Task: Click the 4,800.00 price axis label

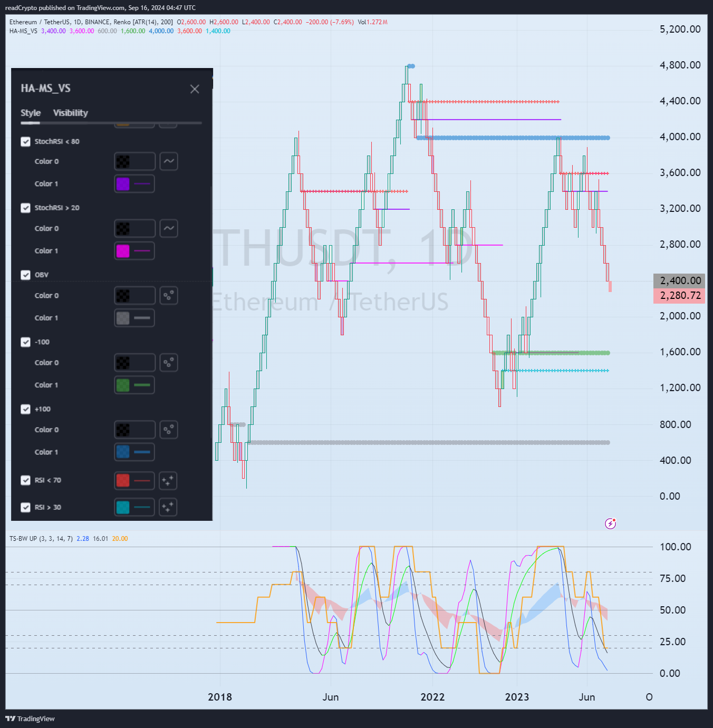Action: pos(680,65)
